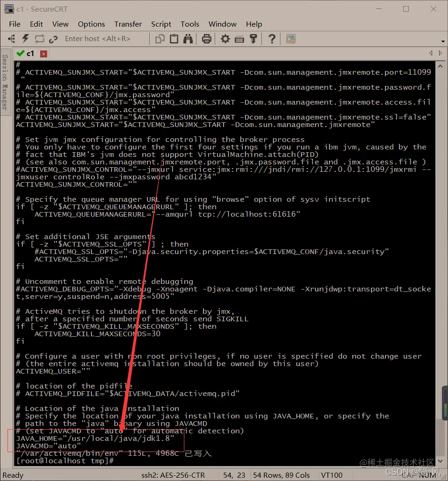Click the tab scroll right arrow
The height and width of the screenshot is (481, 448).
(x=441, y=53)
